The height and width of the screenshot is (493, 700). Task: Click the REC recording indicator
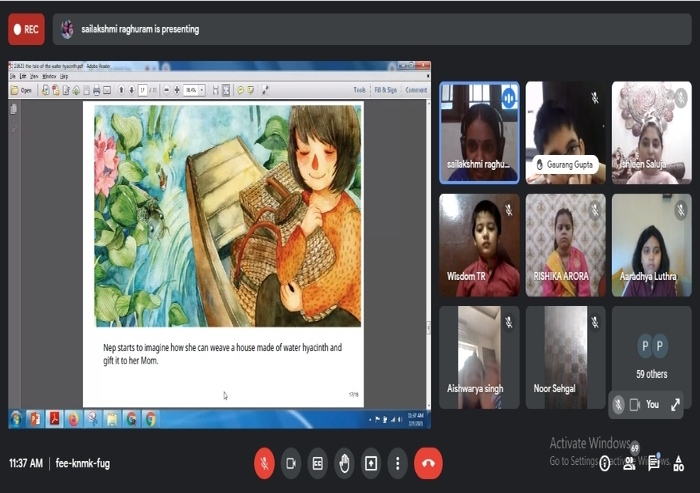(x=26, y=29)
